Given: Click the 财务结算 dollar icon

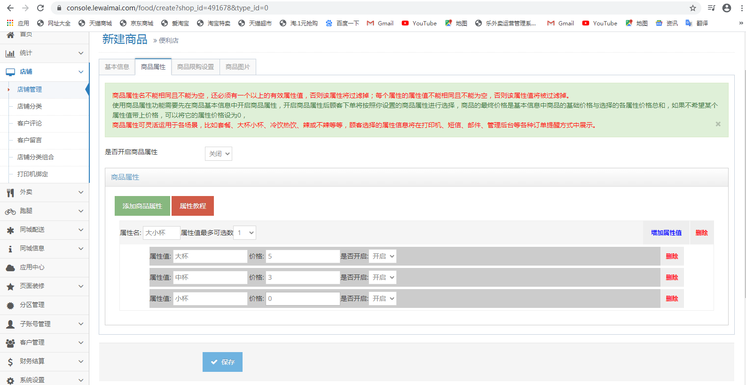Looking at the screenshot, I should click(10, 361).
